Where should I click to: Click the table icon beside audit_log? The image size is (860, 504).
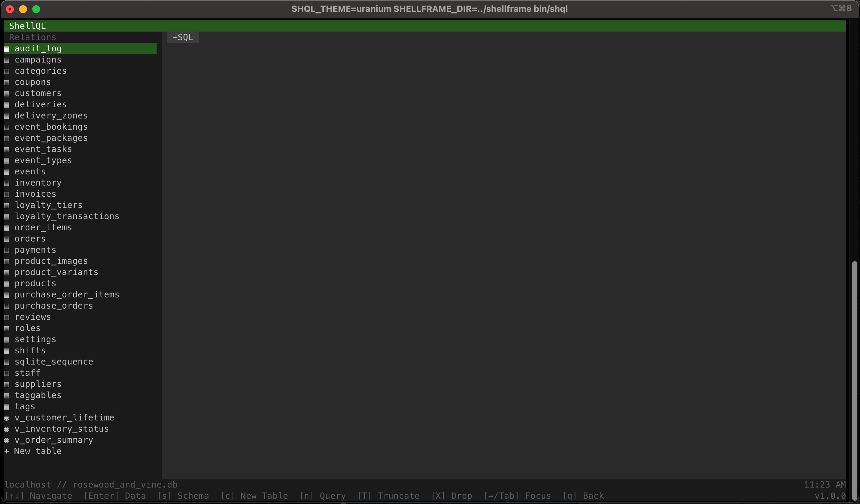7,49
